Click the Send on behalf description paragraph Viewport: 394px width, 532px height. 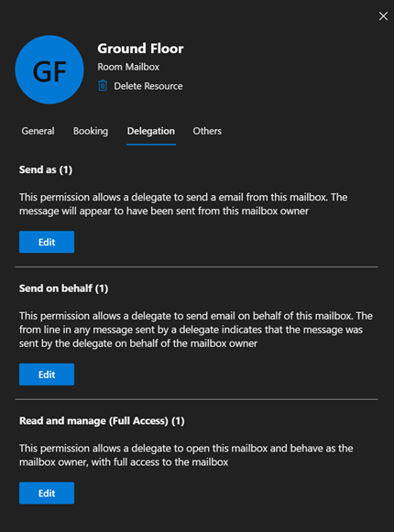(196, 330)
